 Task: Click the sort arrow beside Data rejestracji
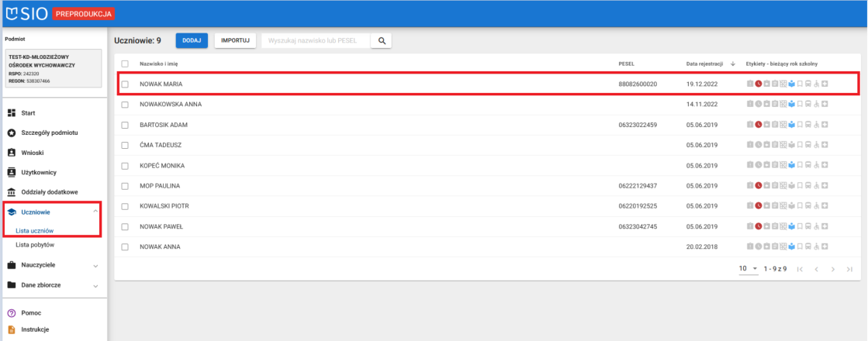733,64
